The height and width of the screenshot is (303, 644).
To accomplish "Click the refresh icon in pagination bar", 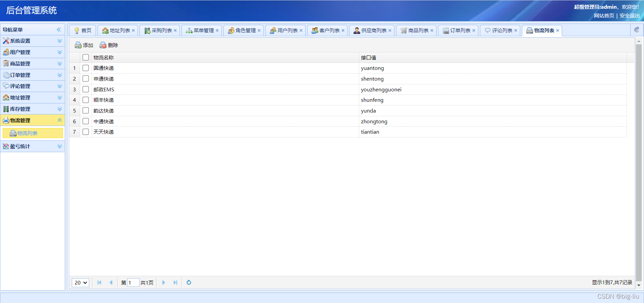I will tap(189, 283).
